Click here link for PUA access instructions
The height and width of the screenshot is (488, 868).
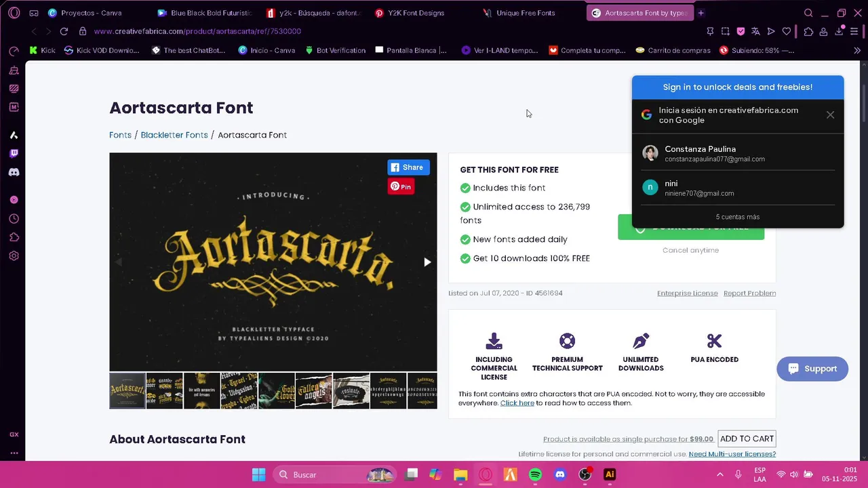517,403
